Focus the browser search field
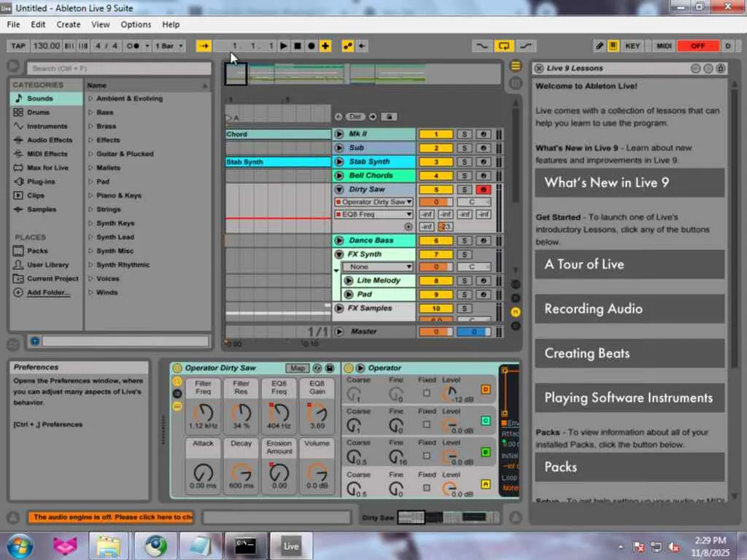Viewport: 747px width, 560px height. point(119,68)
